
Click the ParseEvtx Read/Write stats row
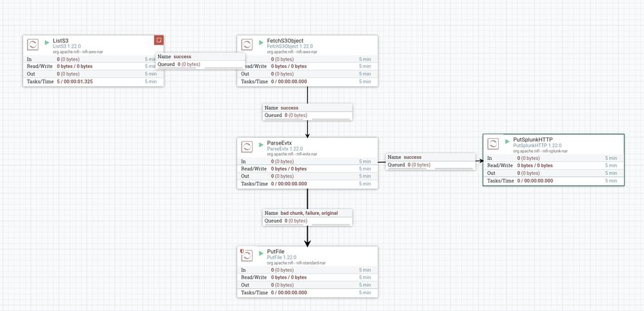[x=307, y=169]
